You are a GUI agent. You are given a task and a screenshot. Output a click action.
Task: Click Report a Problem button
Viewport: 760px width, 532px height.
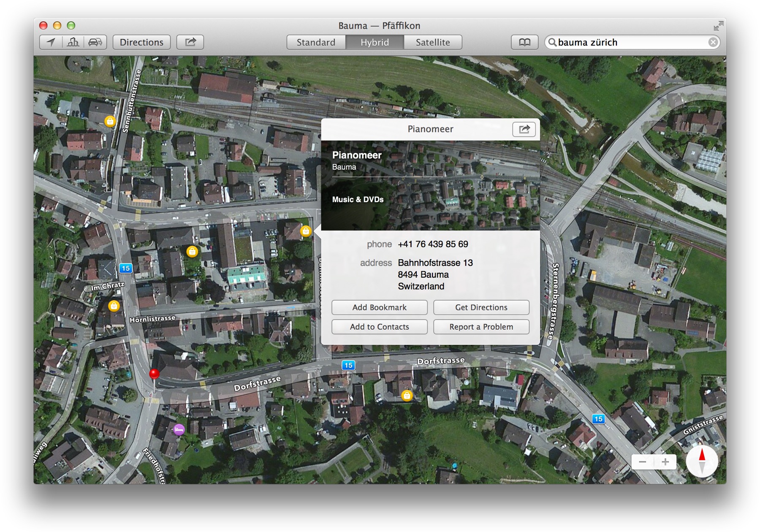pos(481,327)
